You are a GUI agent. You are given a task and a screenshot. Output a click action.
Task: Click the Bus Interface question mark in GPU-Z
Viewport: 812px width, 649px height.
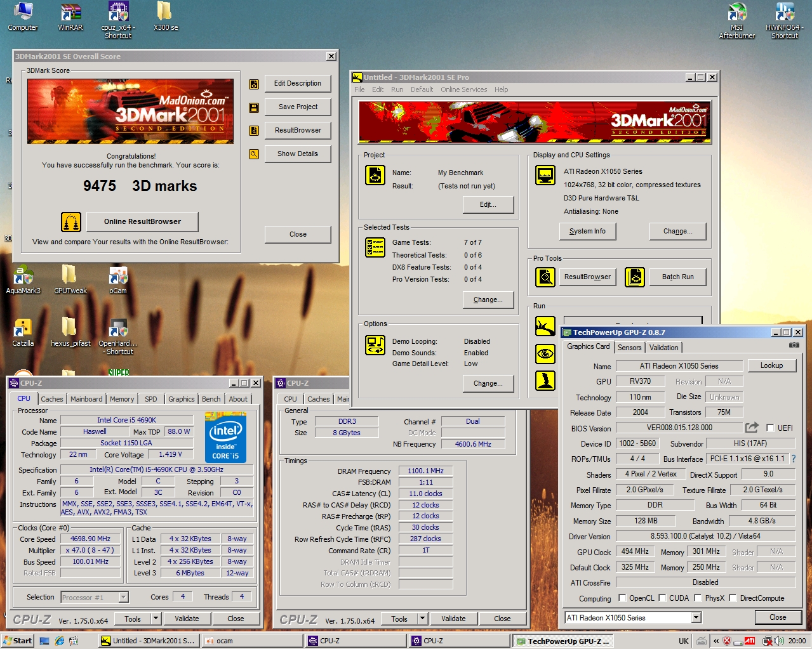coord(793,459)
